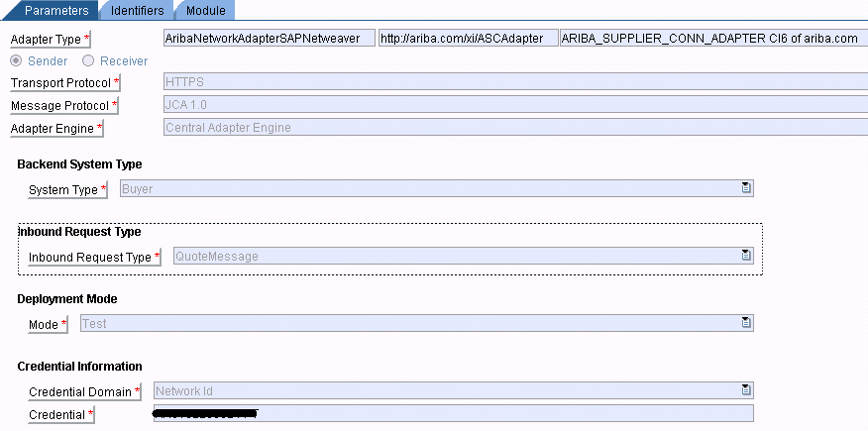Click the http://ariba.com/xi/ASCAdapter namespace field
The width and height of the screenshot is (868, 431).
pos(469,39)
